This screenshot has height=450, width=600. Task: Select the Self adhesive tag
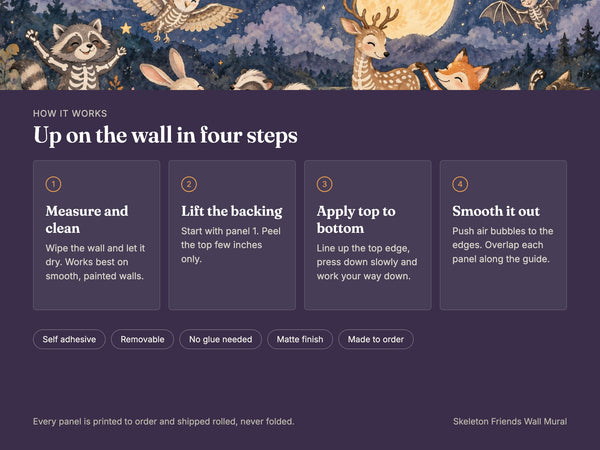69,339
